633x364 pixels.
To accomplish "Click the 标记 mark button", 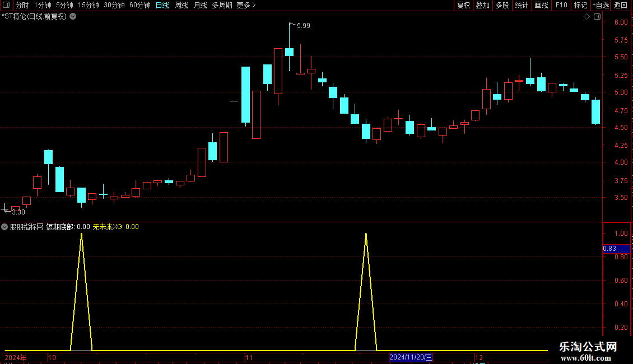I will pyautogui.click(x=580, y=5).
